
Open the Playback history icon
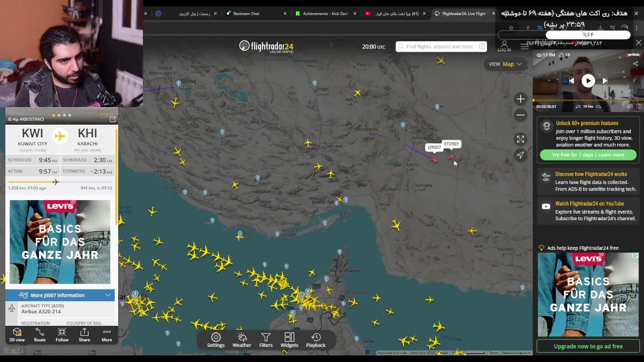click(316, 340)
